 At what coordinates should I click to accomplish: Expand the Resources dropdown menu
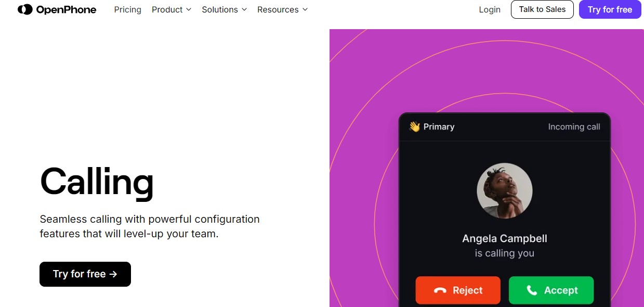coord(282,9)
